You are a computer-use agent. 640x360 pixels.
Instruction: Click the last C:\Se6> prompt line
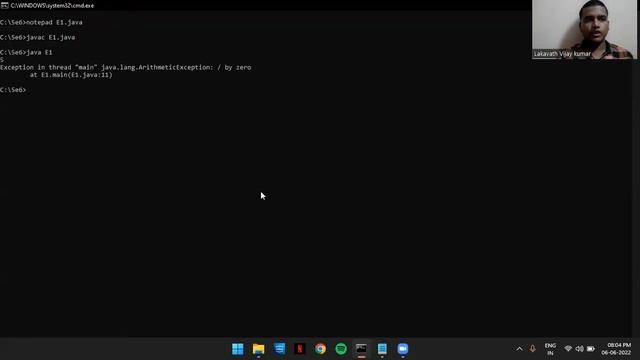click(x=13, y=90)
